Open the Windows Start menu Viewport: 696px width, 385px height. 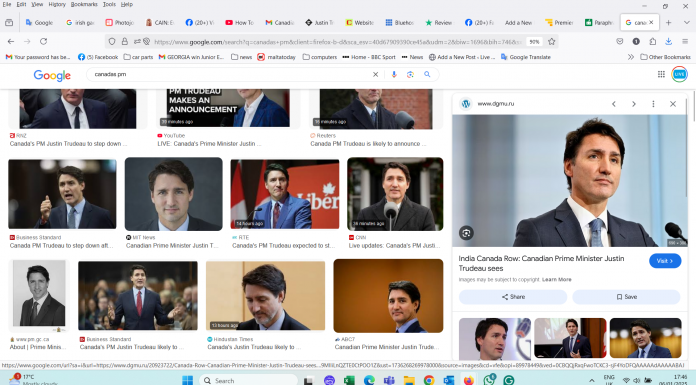click(187, 380)
